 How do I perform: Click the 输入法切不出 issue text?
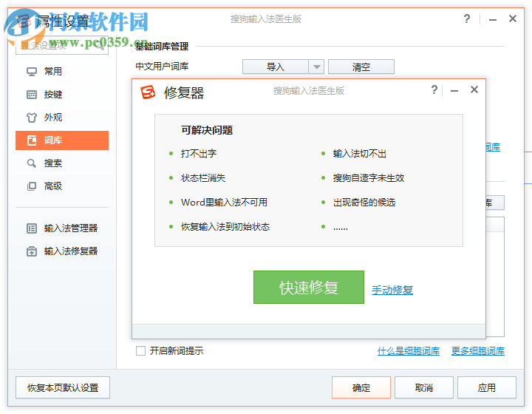[360, 154]
